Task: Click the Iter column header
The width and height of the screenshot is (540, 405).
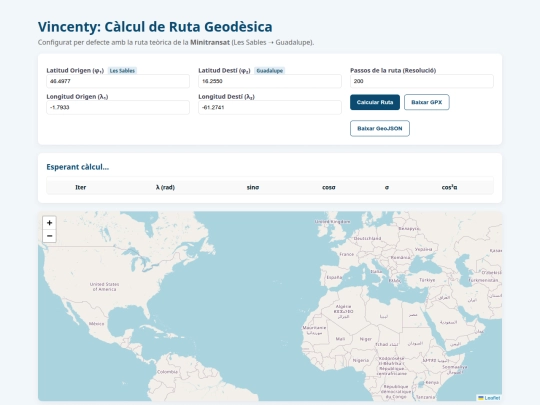Action: (81, 187)
